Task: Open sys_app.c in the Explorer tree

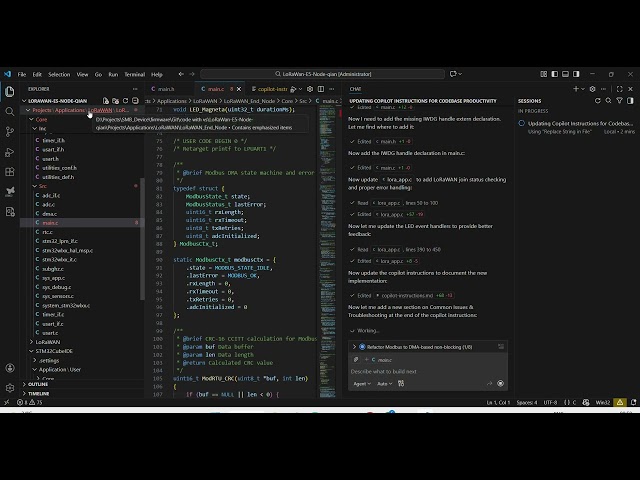Action: pyautogui.click(x=80, y=278)
